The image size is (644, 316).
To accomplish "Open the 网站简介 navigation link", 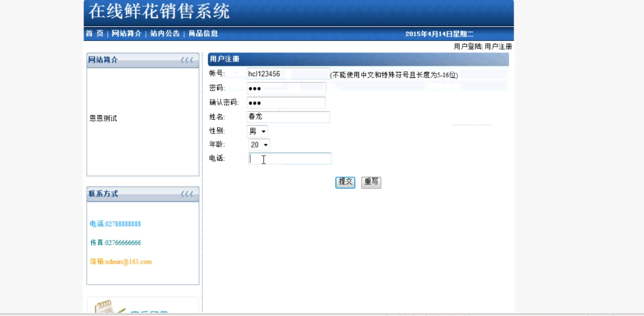I will (x=126, y=33).
